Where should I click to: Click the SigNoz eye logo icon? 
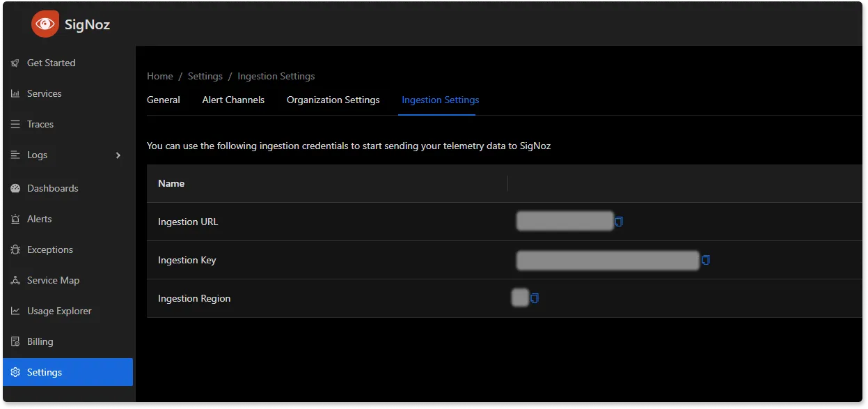45,24
